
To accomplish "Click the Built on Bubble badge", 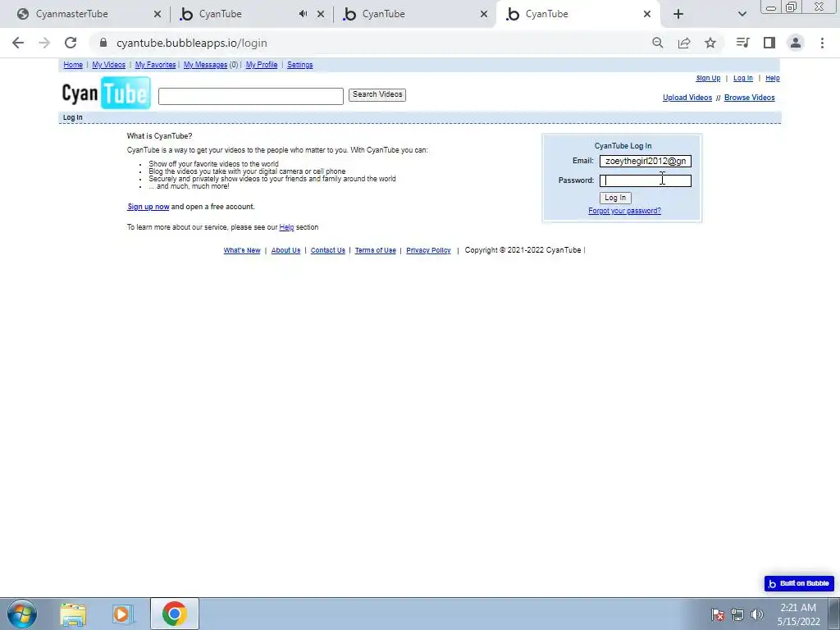I will tap(799, 583).
